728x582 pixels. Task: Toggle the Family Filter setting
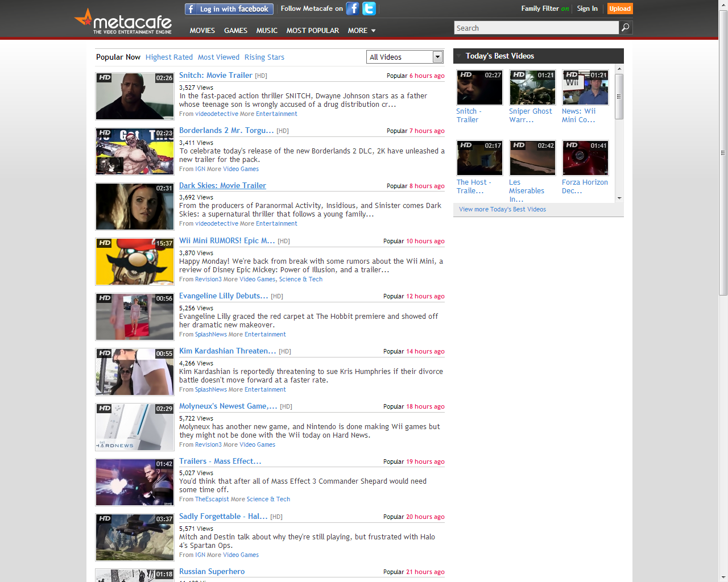[x=545, y=9]
